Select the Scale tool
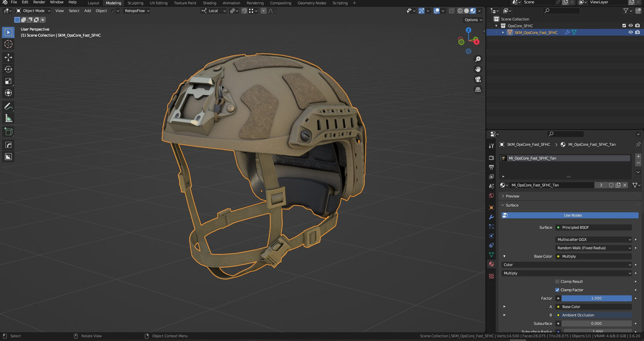 (x=8, y=81)
